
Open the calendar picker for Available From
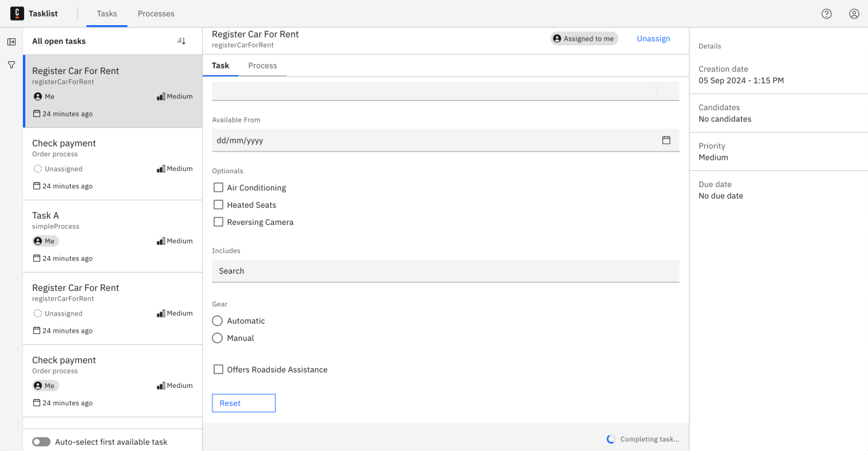point(666,140)
